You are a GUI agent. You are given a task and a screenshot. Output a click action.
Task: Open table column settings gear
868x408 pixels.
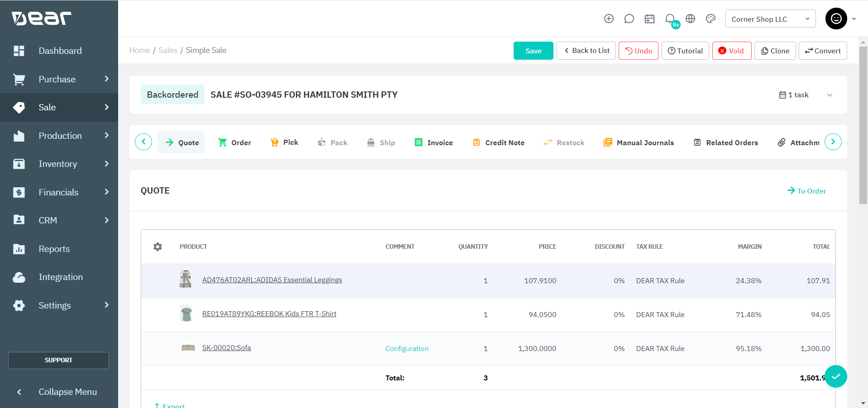[157, 247]
